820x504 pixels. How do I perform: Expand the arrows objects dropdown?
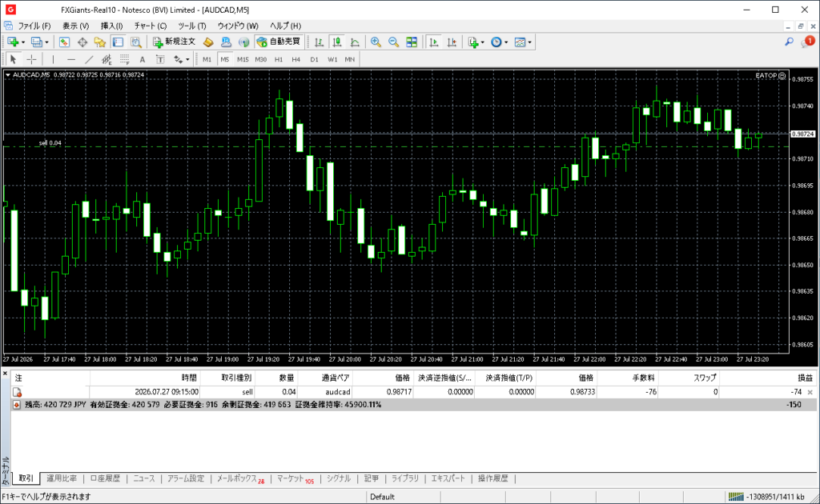tap(182, 59)
